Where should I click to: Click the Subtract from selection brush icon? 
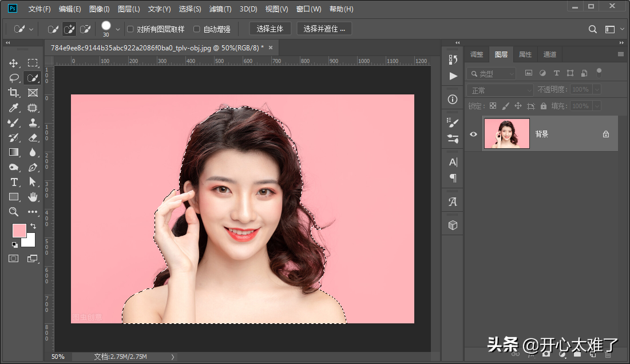pyautogui.click(x=85, y=29)
